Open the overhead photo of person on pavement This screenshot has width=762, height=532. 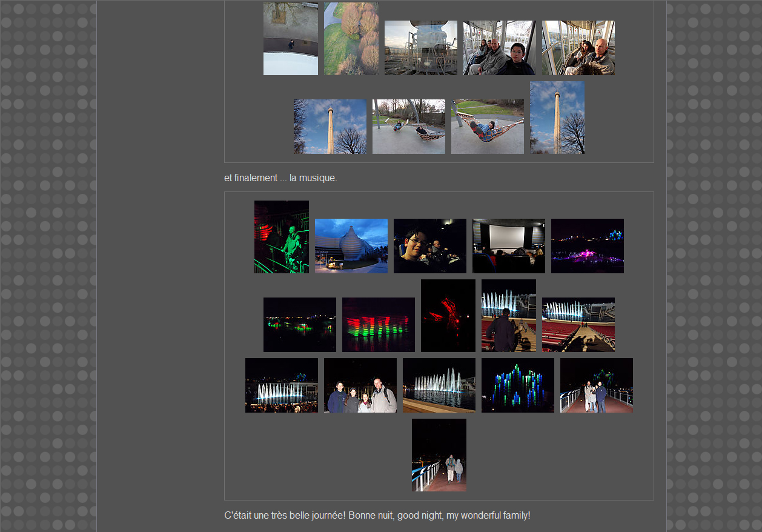click(x=290, y=39)
